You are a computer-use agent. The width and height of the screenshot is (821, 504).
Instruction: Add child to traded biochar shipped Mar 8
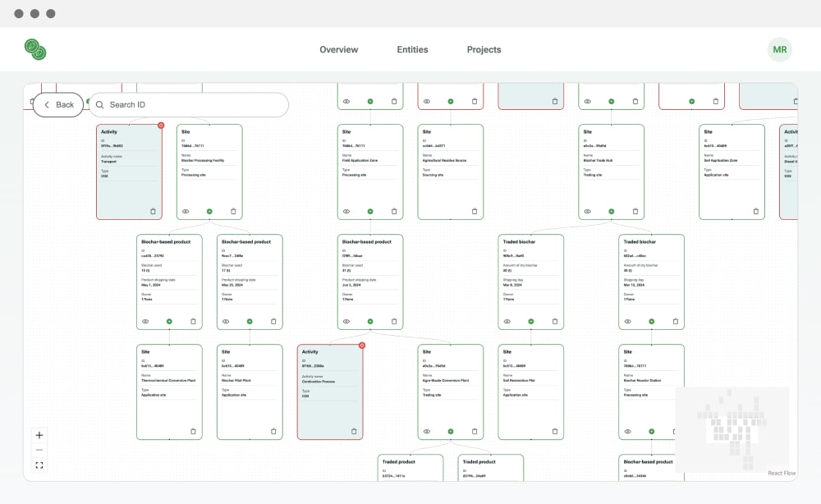[531, 321]
